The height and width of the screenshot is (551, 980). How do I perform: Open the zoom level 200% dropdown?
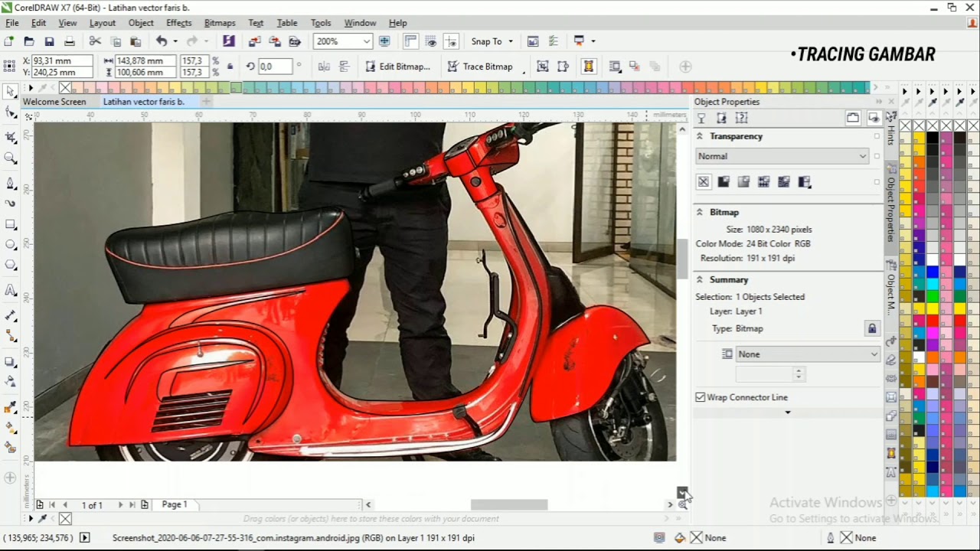[367, 41]
